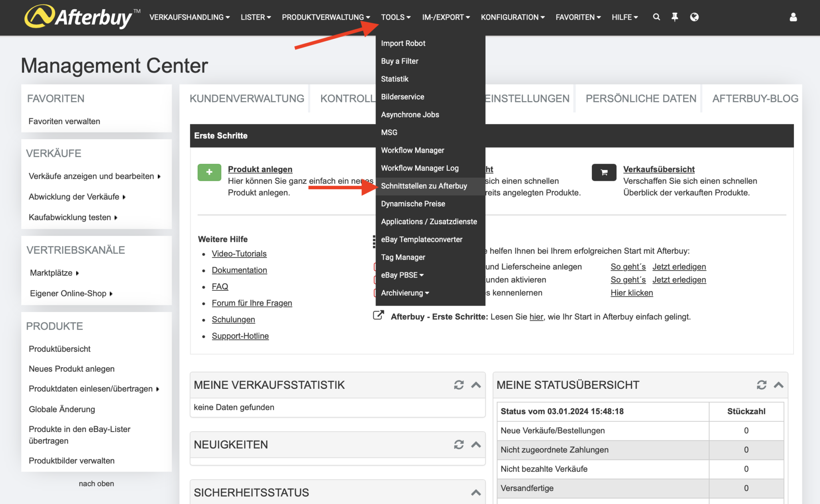Viewport: 820px width, 504px height.
Task: Click Neues Produkt anlegen in sidebar
Action: click(x=72, y=369)
